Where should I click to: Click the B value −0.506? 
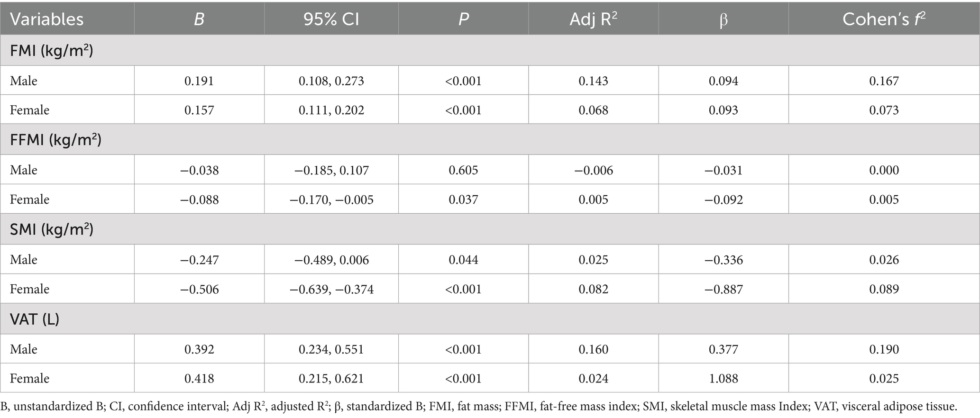pos(199,289)
